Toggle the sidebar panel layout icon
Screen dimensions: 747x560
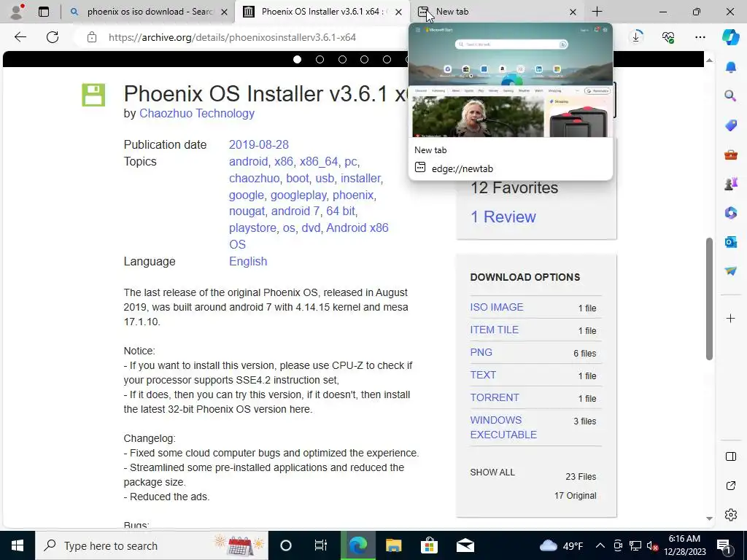coord(731,456)
